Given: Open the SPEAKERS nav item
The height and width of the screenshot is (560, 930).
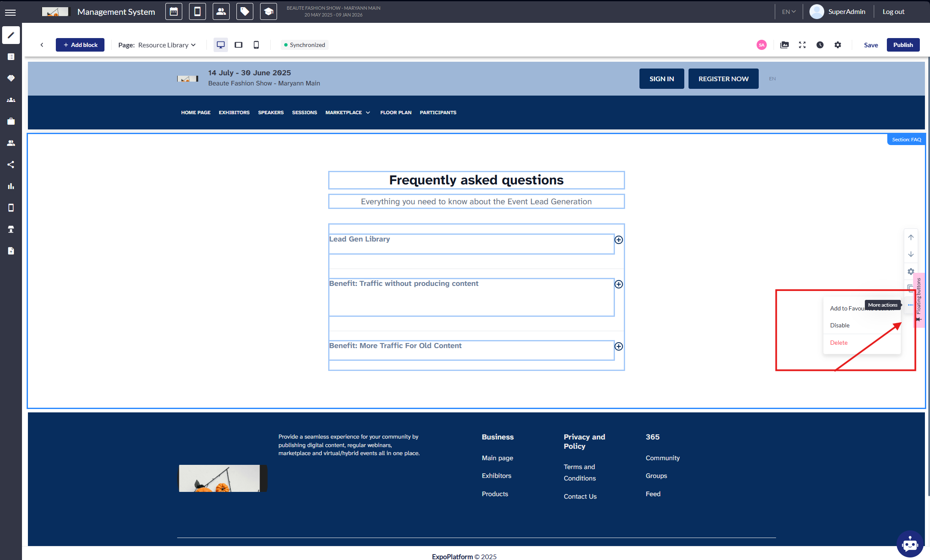Looking at the screenshot, I should [x=271, y=113].
